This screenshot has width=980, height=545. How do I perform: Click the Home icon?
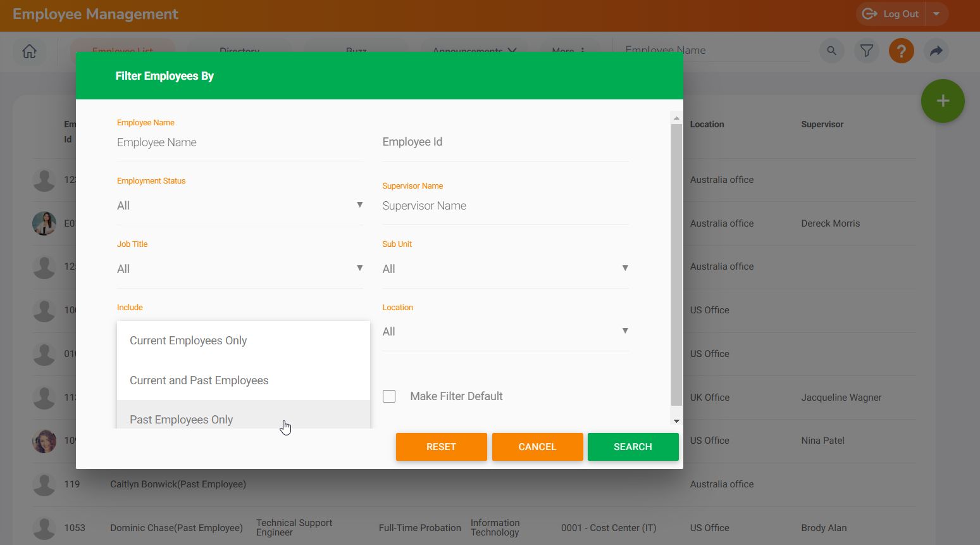click(29, 51)
